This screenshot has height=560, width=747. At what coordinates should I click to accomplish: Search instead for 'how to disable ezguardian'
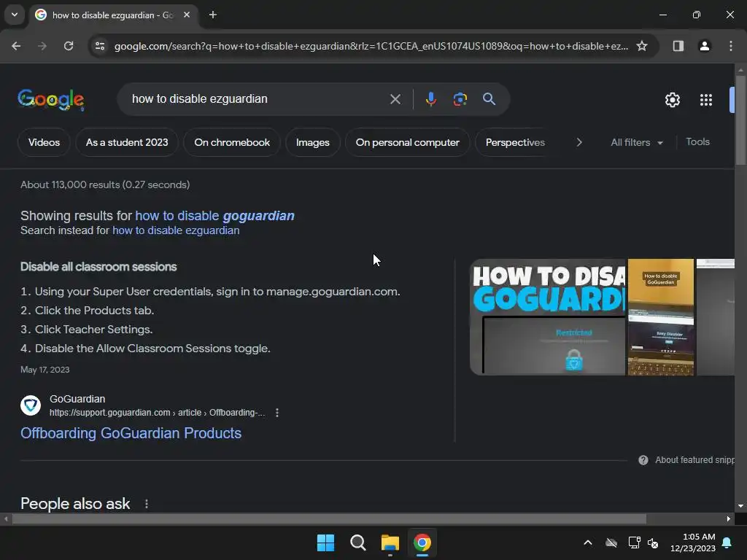click(176, 230)
